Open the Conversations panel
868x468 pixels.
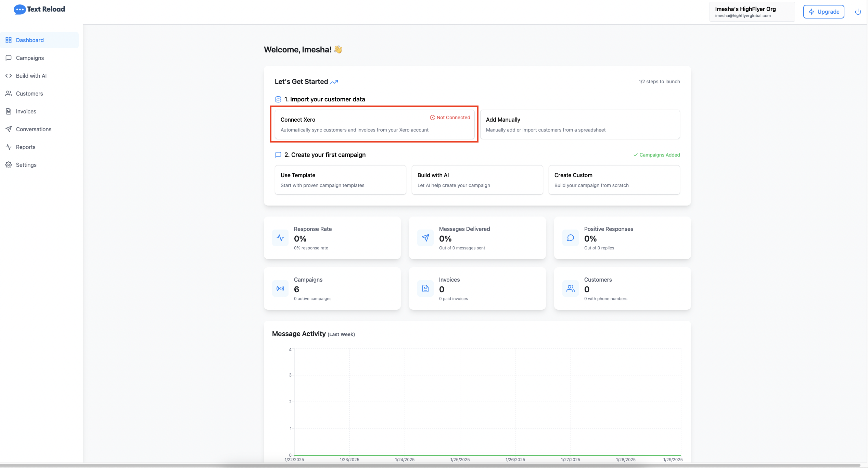[x=34, y=129]
